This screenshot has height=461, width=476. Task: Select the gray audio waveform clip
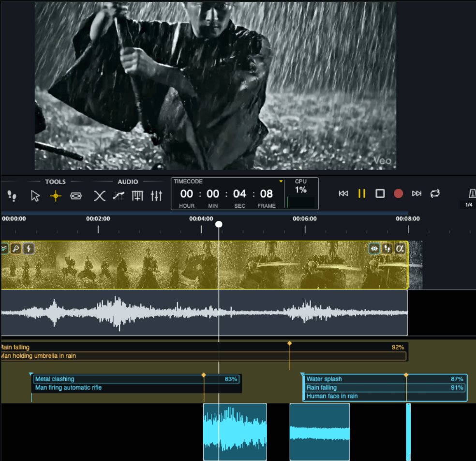tap(204, 313)
